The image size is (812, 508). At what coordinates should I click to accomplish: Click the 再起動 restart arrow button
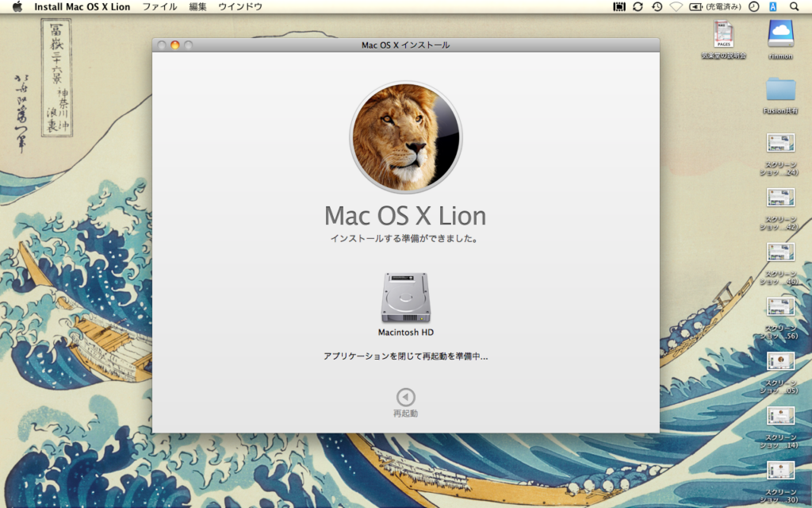(x=405, y=397)
